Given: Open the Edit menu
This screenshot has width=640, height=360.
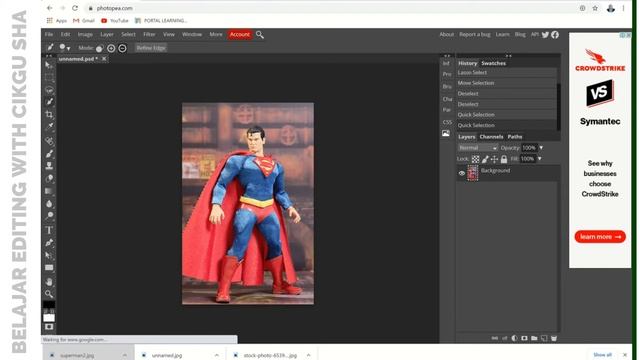Looking at the screenshot, I should [65, 35].
